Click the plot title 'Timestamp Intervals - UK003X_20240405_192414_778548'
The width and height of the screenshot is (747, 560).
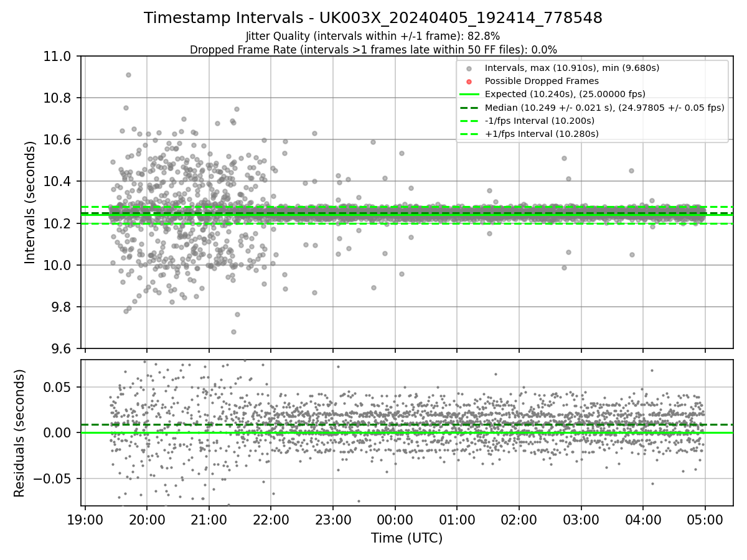[x=373, y=18]
